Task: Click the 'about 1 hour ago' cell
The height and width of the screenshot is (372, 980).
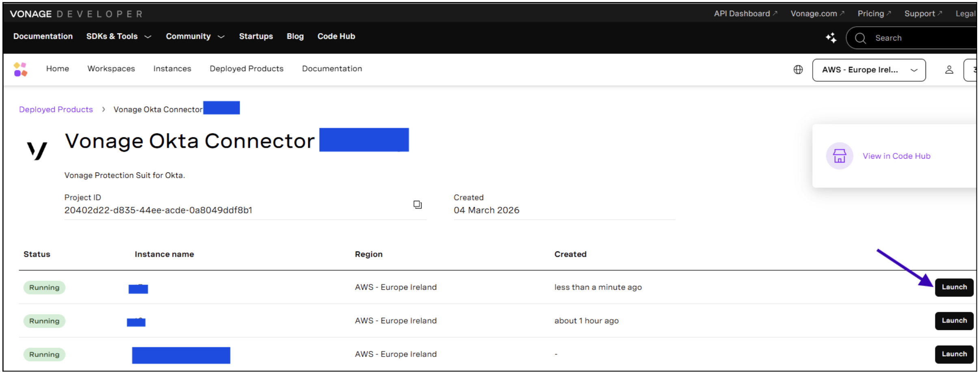Action: [587, 321]
